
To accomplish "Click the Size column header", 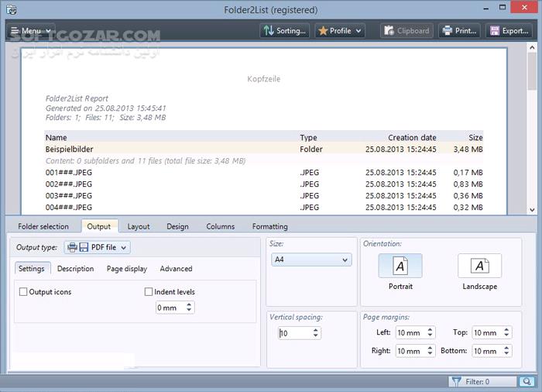I will click(x=475, y=137).
